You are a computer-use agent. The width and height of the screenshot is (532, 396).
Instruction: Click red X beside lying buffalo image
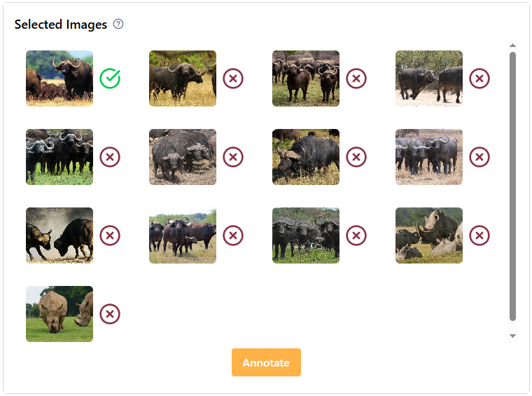(x=356, y=157)
